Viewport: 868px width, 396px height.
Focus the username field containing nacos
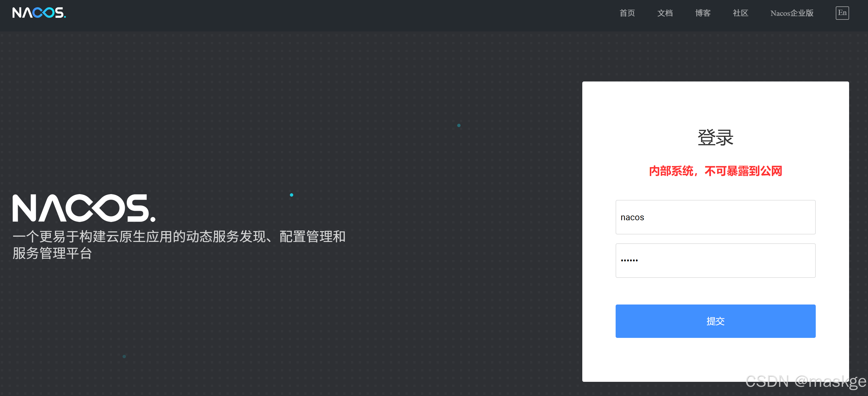(x=715, y=217)
